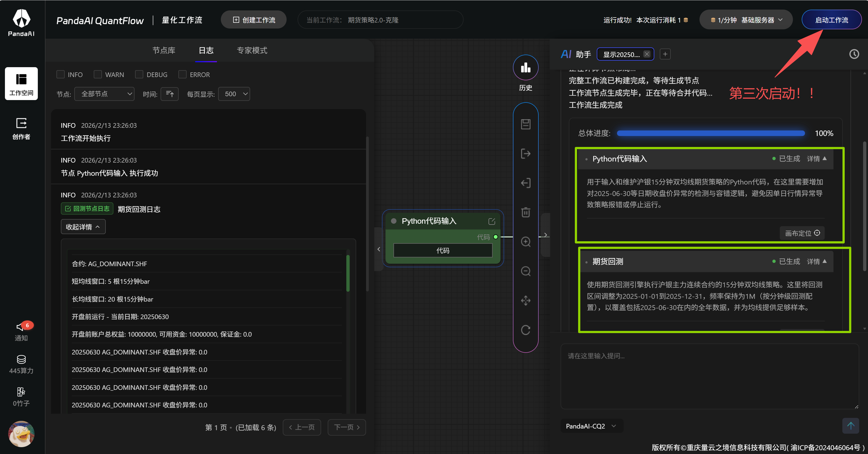Open the 0竹子 bamboo balance entry

[21, 397]
